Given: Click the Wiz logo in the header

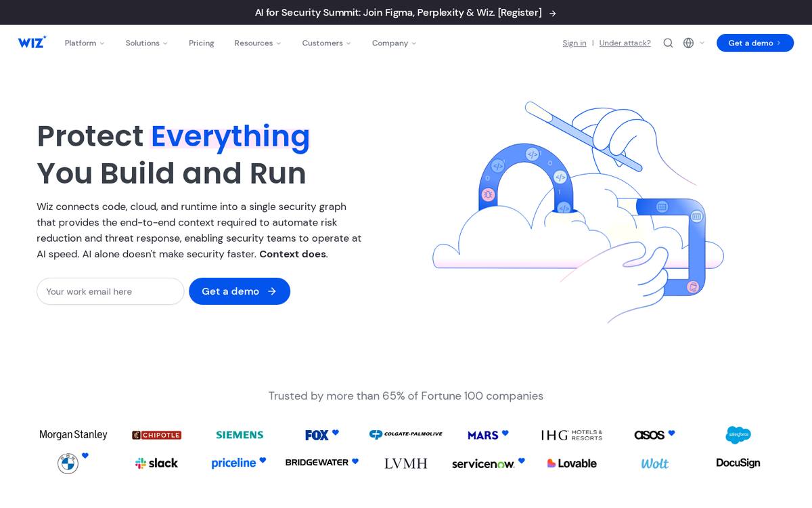Looking at the screenshot, I should pos(32,42).
